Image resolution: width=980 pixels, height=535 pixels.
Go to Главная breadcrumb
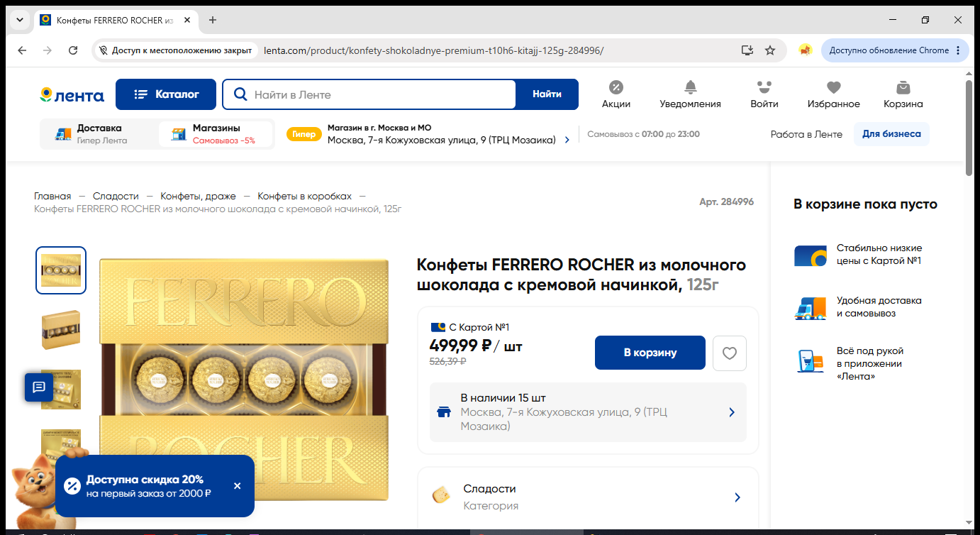pyautogui.click(x=52, y=196)
